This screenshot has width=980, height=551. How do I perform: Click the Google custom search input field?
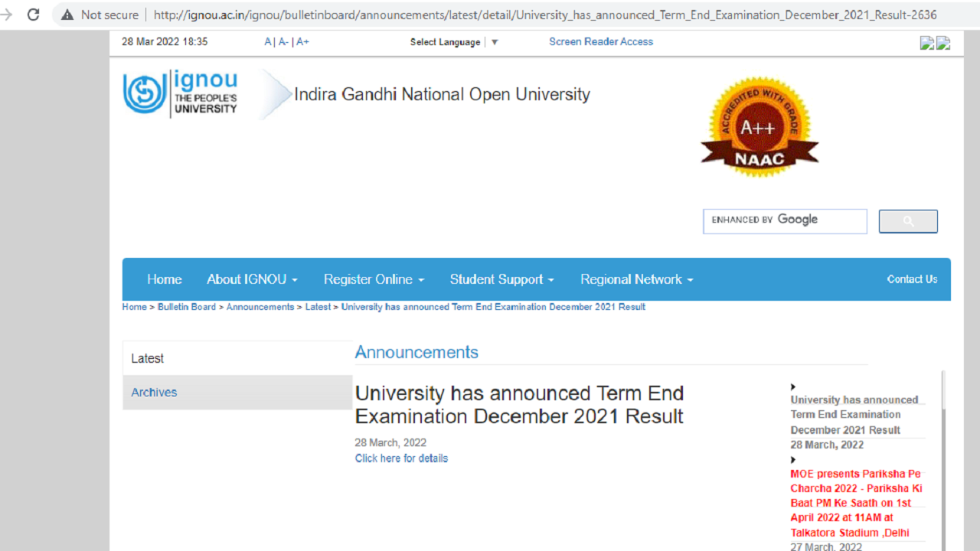(x=785, y=221)
